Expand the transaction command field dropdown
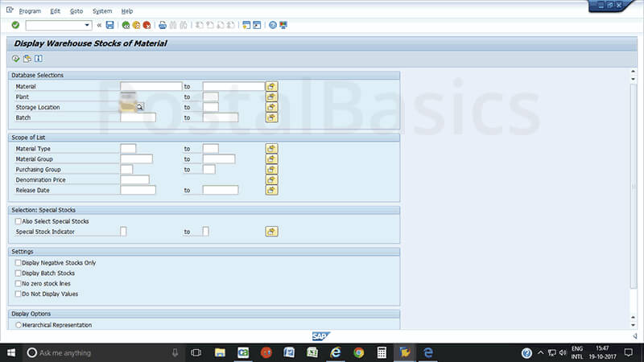Image resolution: width=644 pixels, height=362 pixels. [87, 25]
